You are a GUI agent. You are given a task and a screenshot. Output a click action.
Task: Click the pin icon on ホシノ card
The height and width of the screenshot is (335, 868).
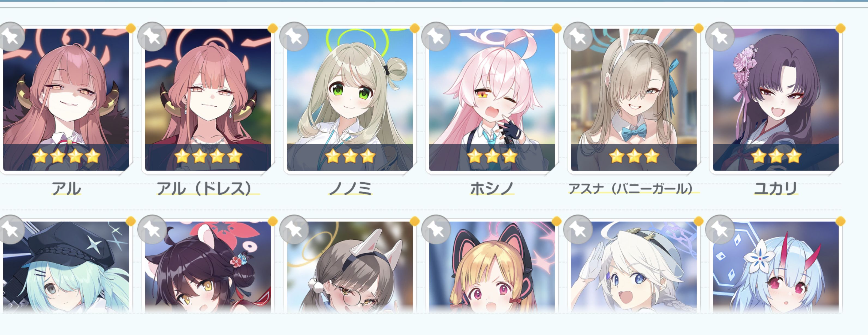coord(436,37)
